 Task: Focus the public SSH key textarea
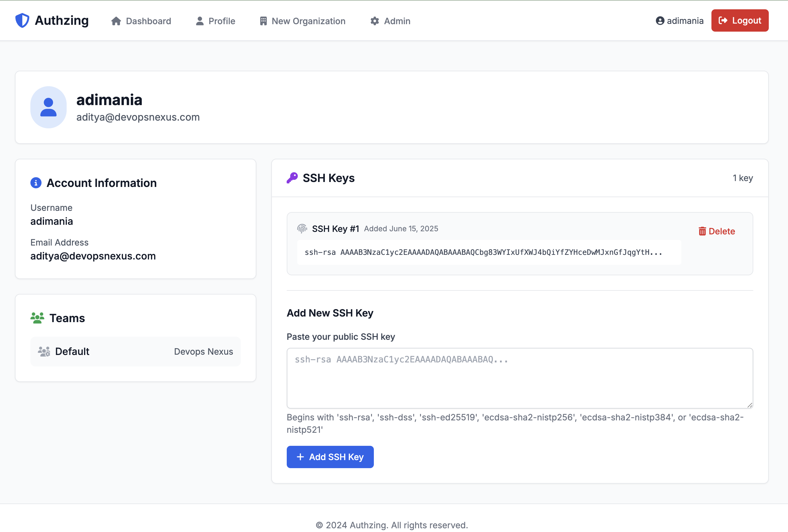click(520, 378)
